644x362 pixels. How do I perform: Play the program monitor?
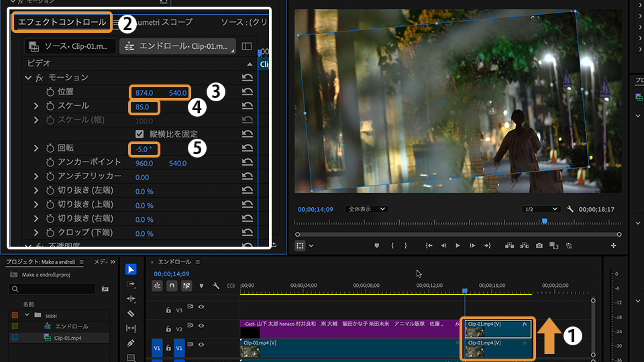(x=458, y=245)
